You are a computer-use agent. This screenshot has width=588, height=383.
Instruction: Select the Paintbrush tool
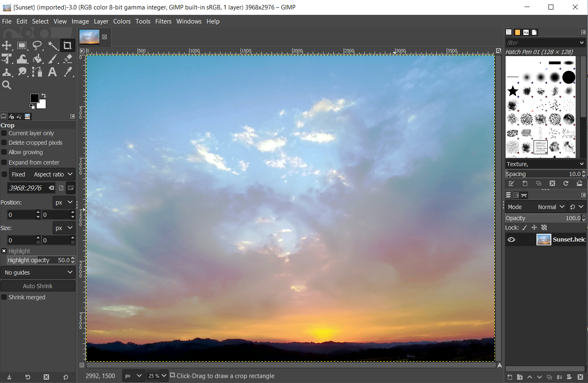coord(53,59)
